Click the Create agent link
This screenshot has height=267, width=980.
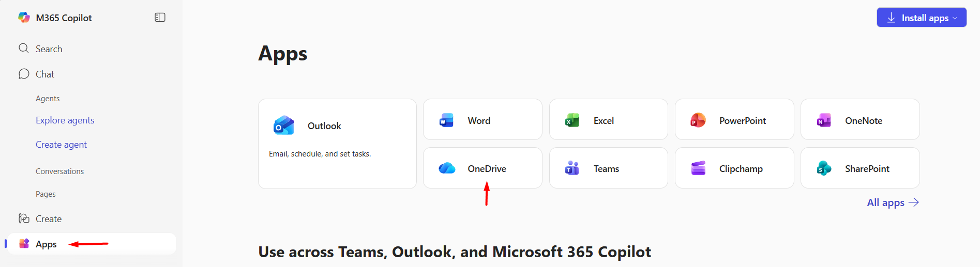(61, 145)
